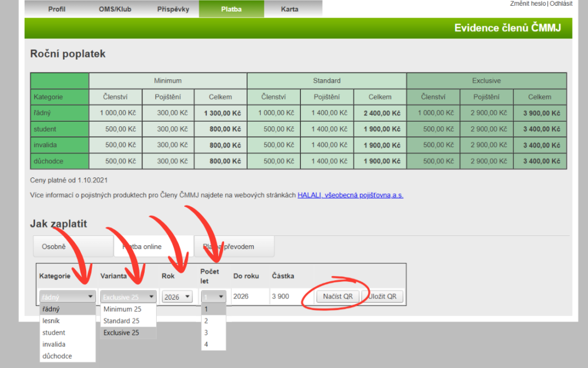
Task: Pick Minimum 25 variant option
Action: tap(128, 309)
